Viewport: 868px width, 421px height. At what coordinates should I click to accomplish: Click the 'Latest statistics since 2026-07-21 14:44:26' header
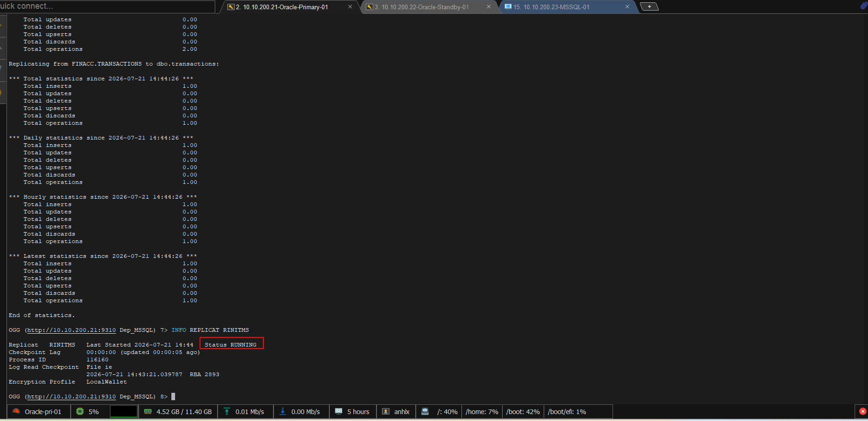(103, 256)
